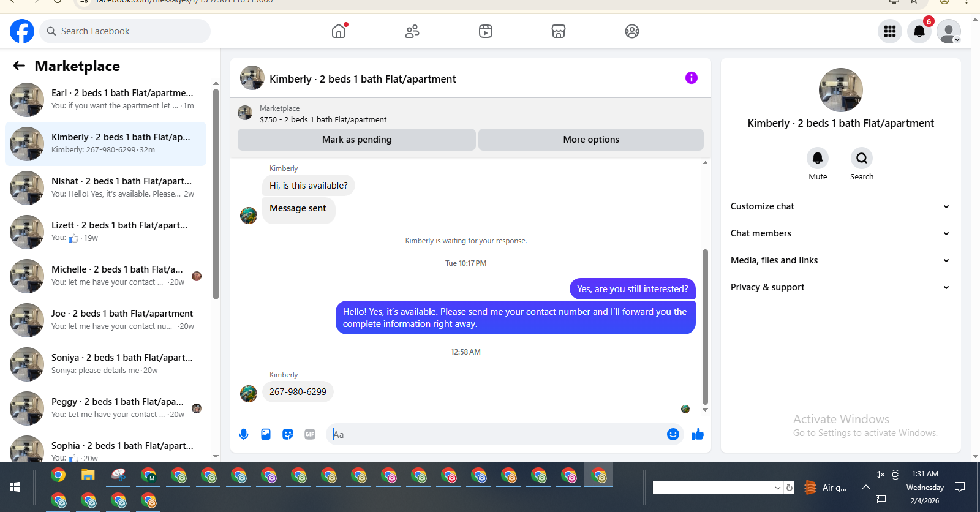Send a voice clip with microphone icon
Screen dimensions: 980x512
coord(244,434)
